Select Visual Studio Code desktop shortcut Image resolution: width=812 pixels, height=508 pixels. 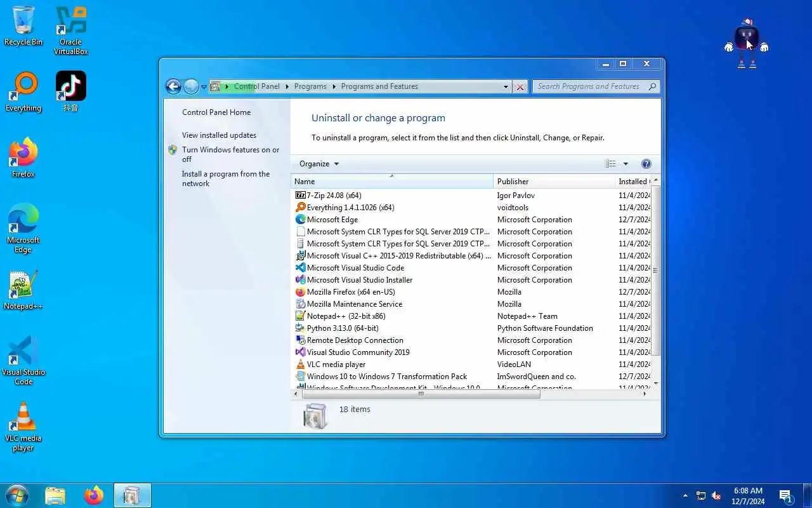pos(23,361)
